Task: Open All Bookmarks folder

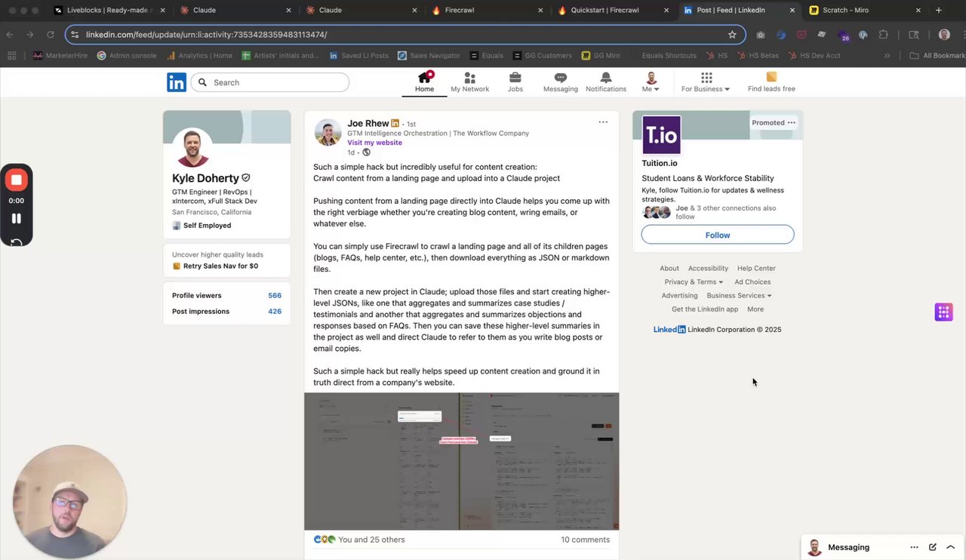Action: [937, 55]
